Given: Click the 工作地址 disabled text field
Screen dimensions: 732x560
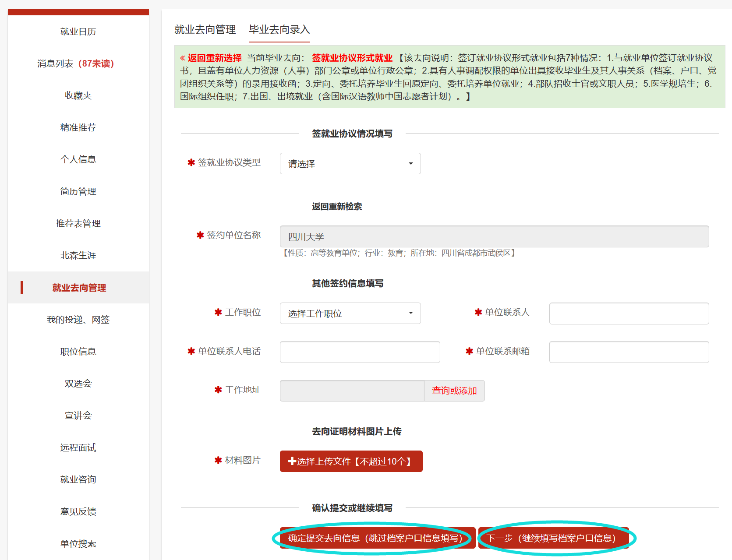Looking at the screenshot, I should 352,391.
